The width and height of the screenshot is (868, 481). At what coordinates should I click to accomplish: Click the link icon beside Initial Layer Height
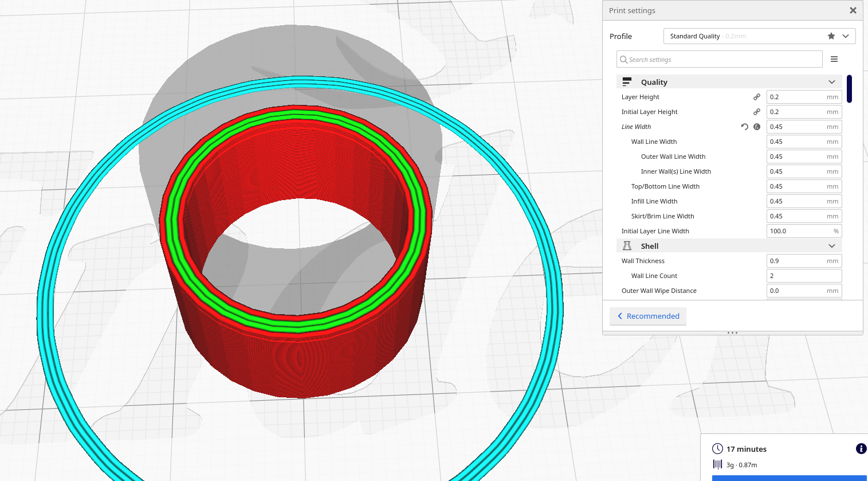click(756, 112)
